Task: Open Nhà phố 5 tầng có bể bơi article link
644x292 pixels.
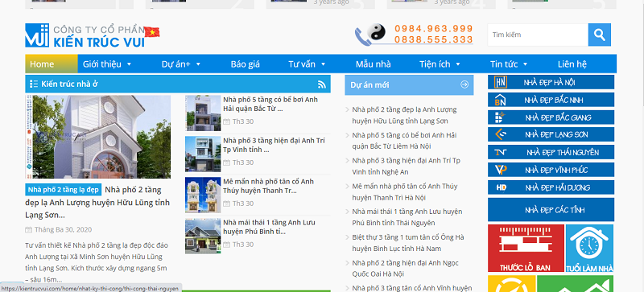Action: [x=270, y=104]
